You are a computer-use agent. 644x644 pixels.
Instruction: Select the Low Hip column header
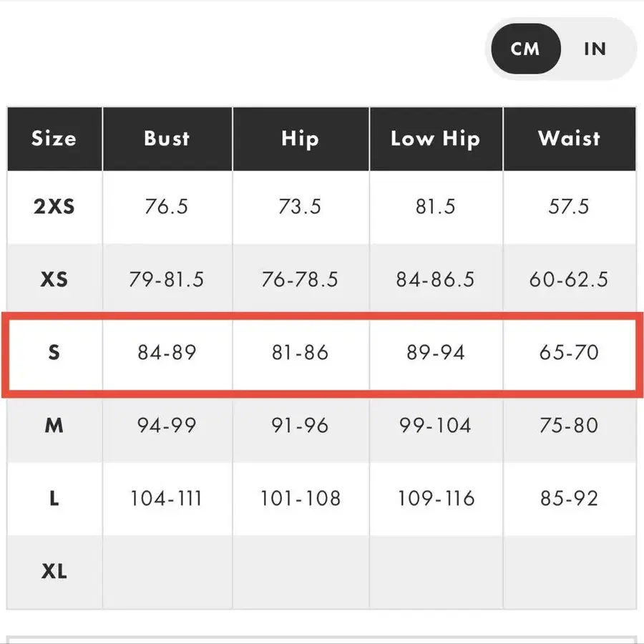[x=435, y=138]
